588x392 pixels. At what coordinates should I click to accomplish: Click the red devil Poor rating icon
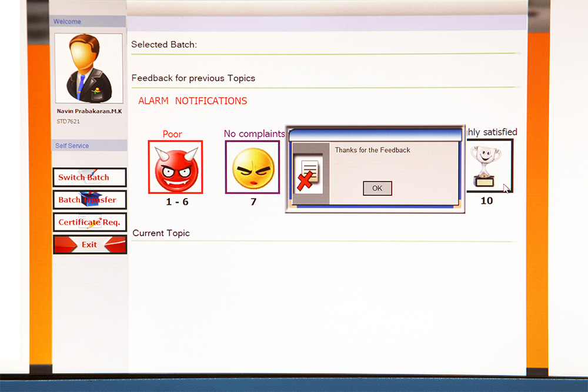(175, 167)
